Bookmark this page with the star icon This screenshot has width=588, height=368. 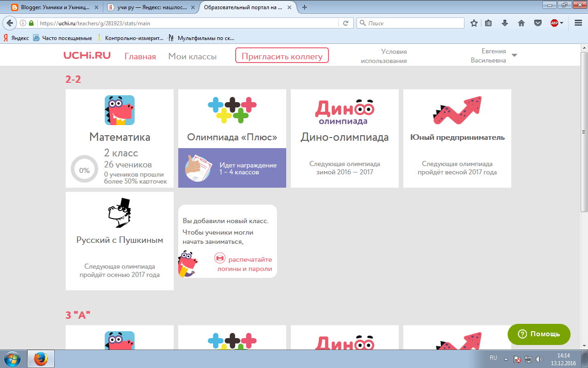click(x=474, y=23)
